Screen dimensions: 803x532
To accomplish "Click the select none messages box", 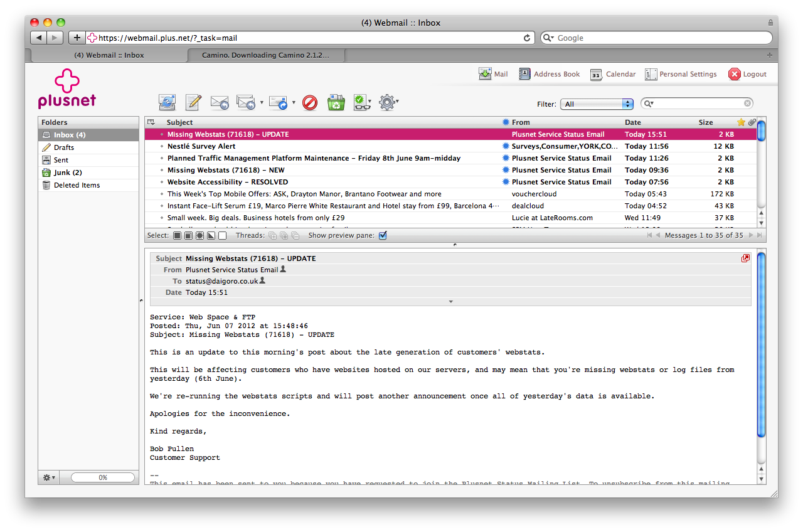I will click(x=222, y=236).
